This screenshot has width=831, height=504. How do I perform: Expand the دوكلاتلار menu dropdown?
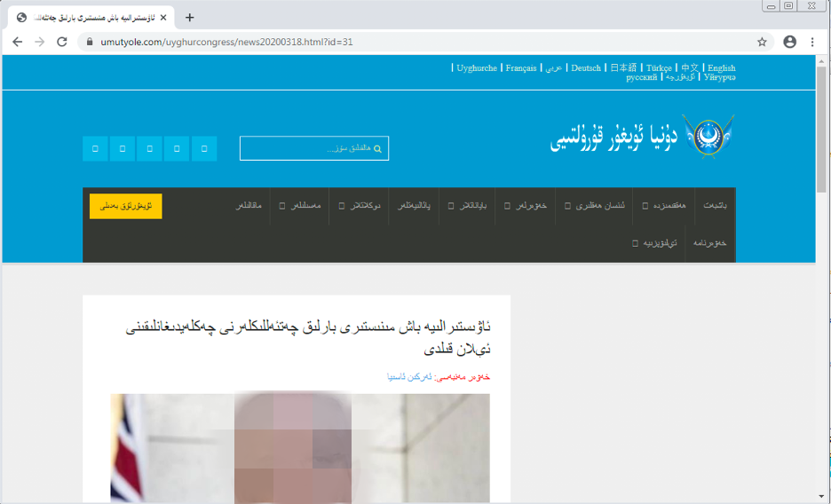coord(360,205)
